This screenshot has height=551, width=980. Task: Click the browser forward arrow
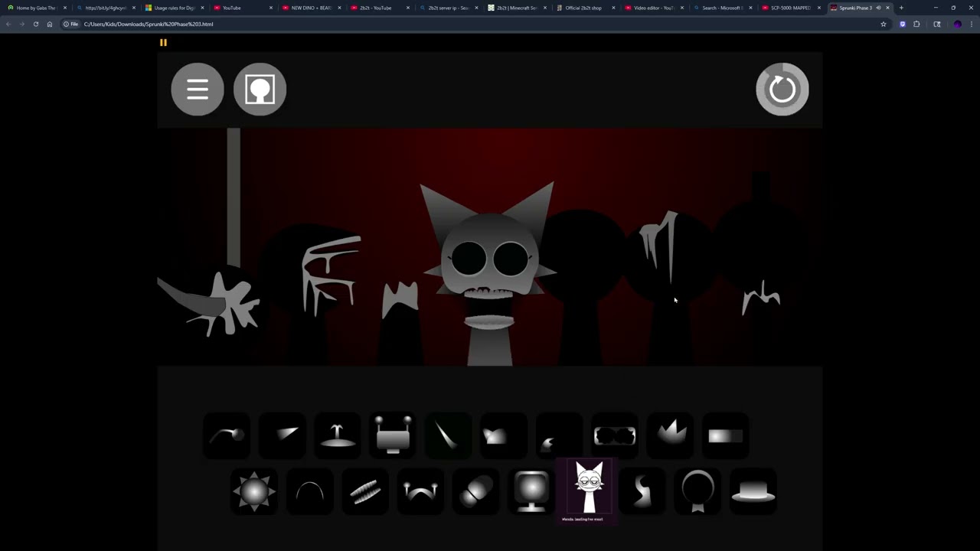tap(21, 24)
